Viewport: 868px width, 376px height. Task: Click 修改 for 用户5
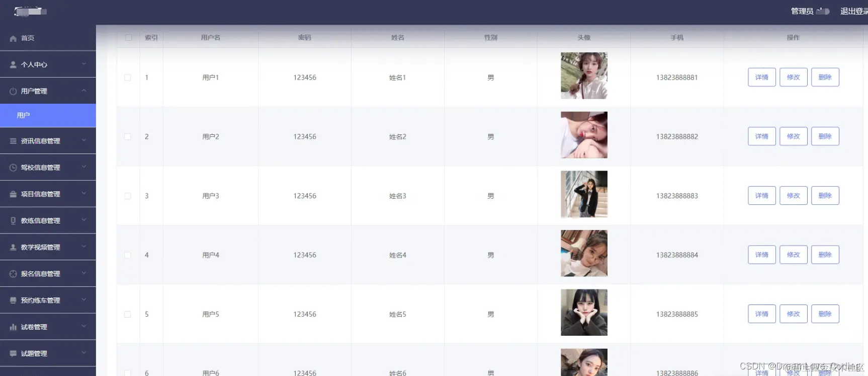tap(794, 314)
